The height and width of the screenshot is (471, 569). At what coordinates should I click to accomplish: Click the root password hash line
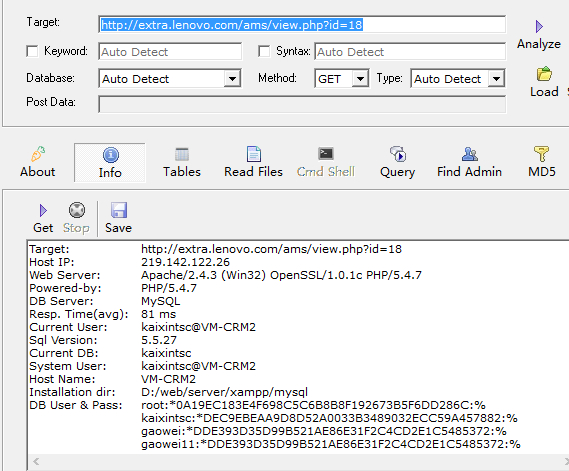coord(314,405)
